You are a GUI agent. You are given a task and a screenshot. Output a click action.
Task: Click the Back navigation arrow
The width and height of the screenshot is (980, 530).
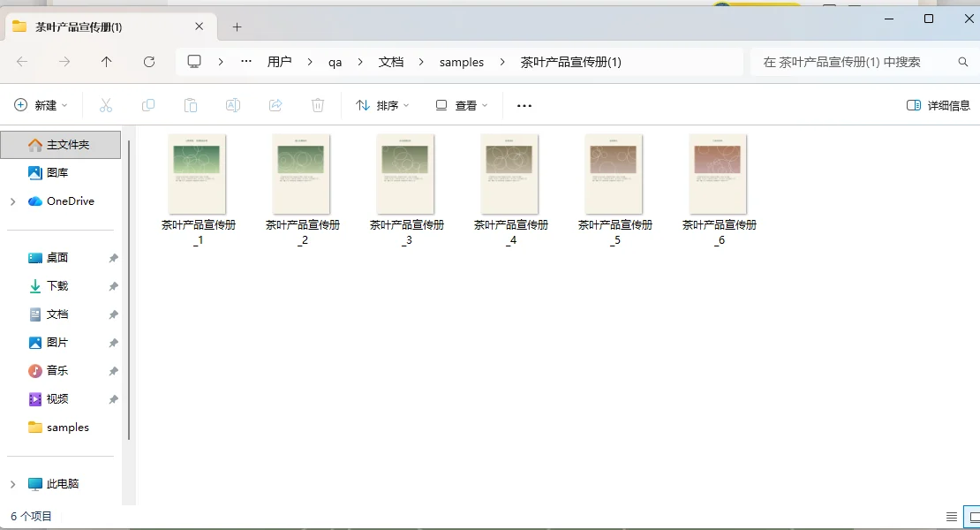pos(22,62)
